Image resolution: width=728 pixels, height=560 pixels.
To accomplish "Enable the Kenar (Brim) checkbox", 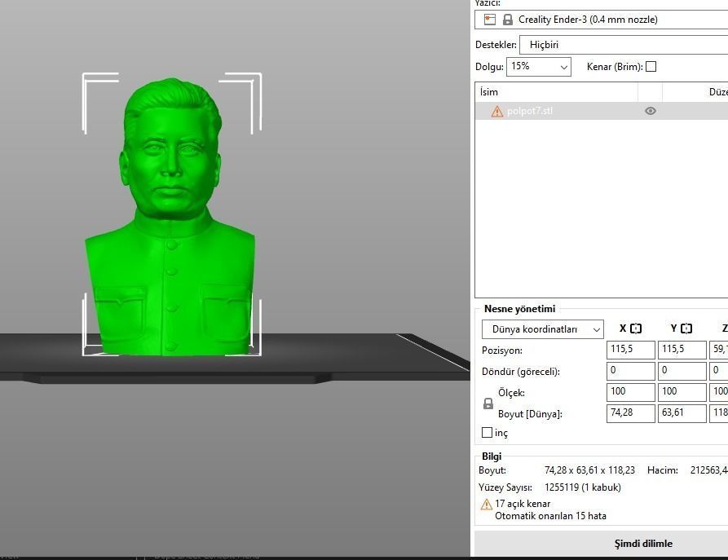I will (651, 66).
